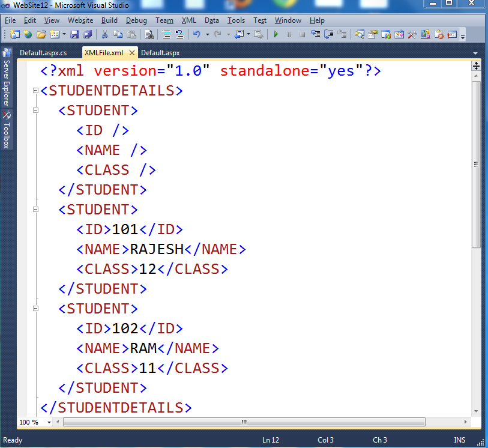This screenshot has width=488, height=448.
Task: Select the Cut icon on the toolbar
Action: point(104,34)
